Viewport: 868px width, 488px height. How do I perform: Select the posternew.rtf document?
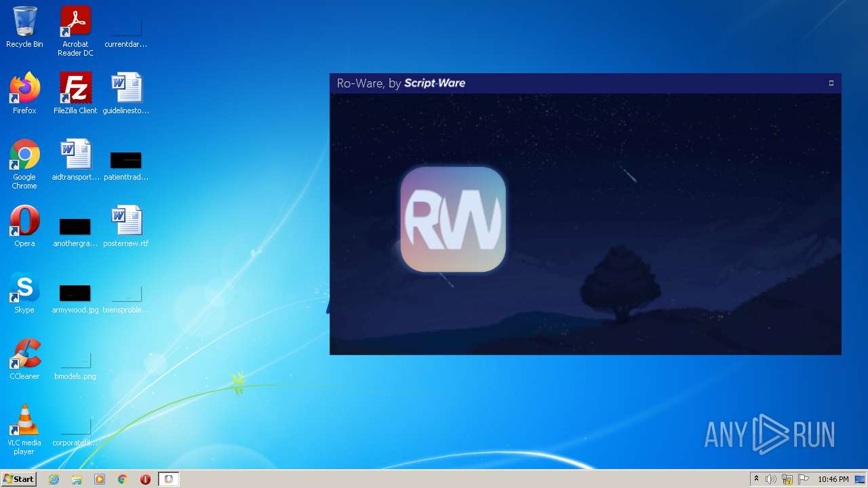point(126,226)
